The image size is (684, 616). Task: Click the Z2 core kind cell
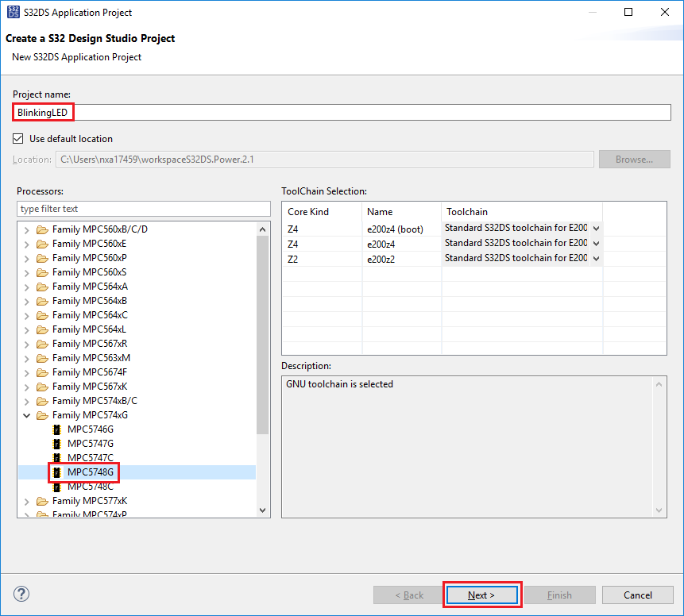click(x=292, y=260)
